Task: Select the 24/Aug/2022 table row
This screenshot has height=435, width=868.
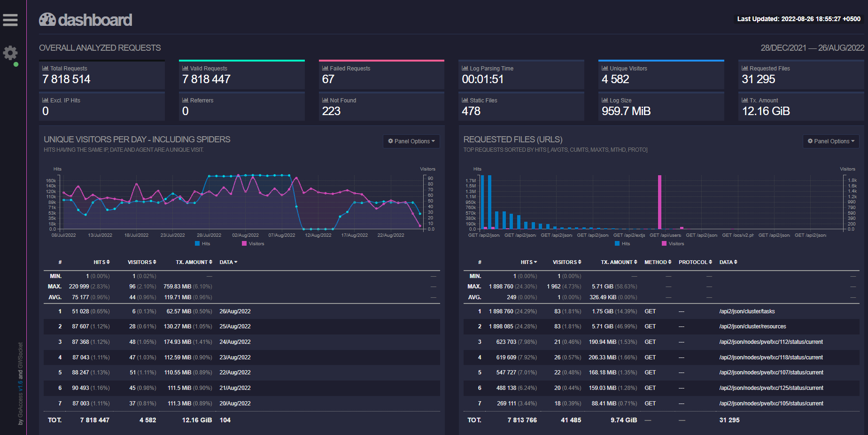Action: 242,342
